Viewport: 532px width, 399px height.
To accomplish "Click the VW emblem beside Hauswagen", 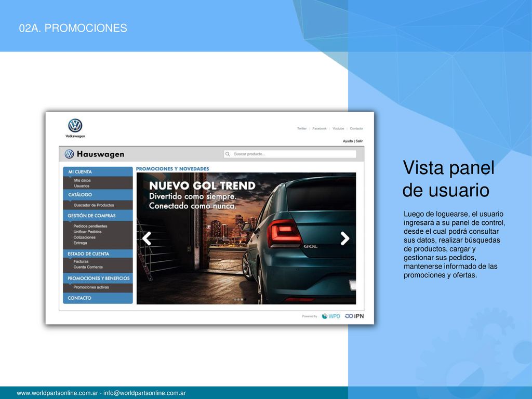I will point(69,154).
